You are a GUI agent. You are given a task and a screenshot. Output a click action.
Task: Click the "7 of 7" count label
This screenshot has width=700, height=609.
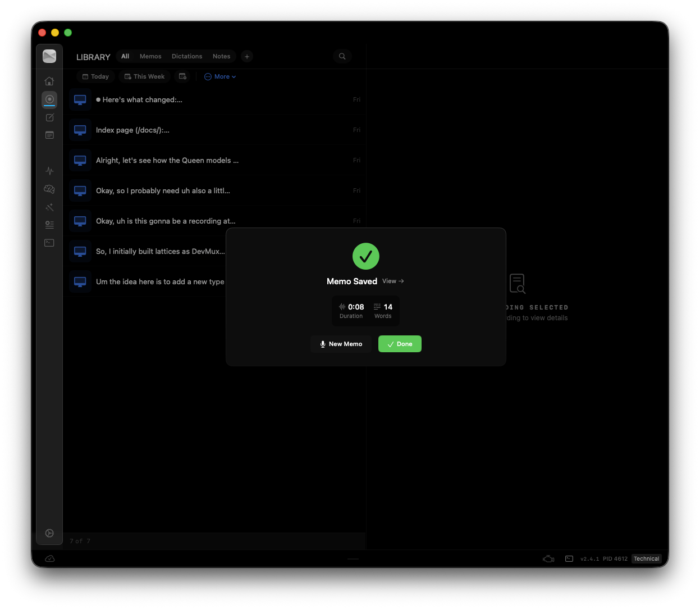click(80, 541)
